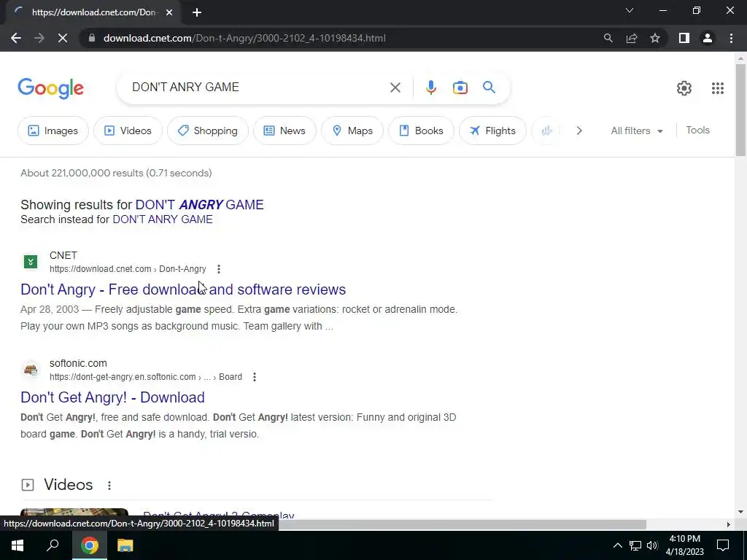Open Maps results

352,131
